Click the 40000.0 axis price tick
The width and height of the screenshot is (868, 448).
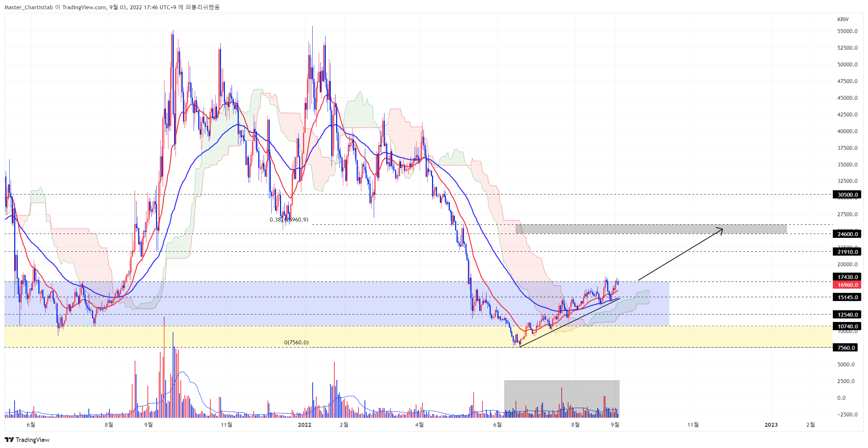847,131
